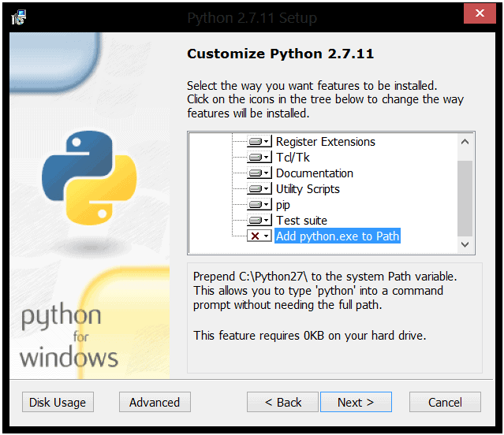The width and height of the screenshot is (504, 435).
Task: Select the Utility Scripts feature label
Action: [308, 189]
